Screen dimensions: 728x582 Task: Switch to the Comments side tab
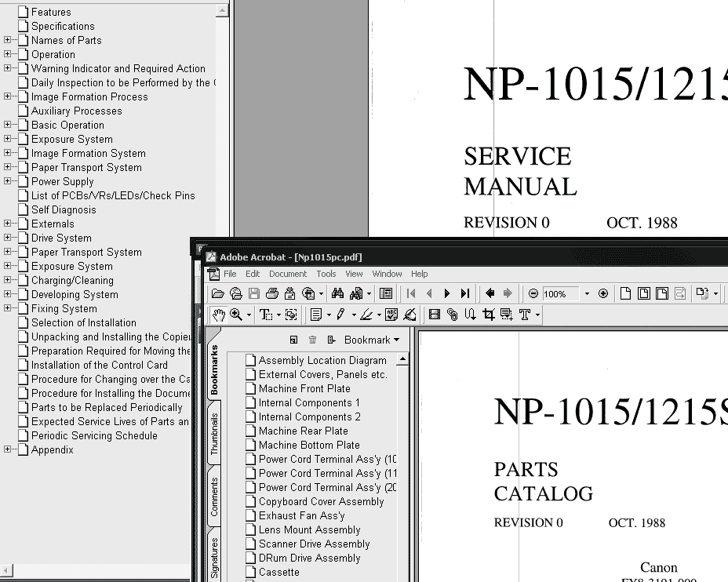tap(214, 497)
